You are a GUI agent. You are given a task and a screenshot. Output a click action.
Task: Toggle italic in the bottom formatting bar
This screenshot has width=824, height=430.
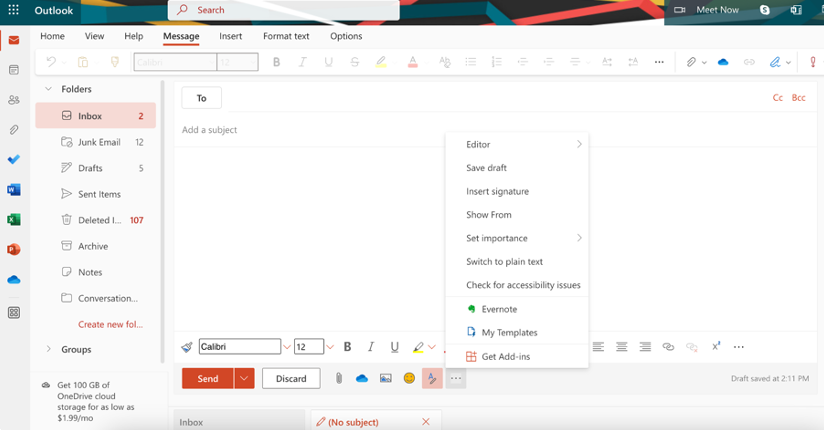click(x=371, y=347)
